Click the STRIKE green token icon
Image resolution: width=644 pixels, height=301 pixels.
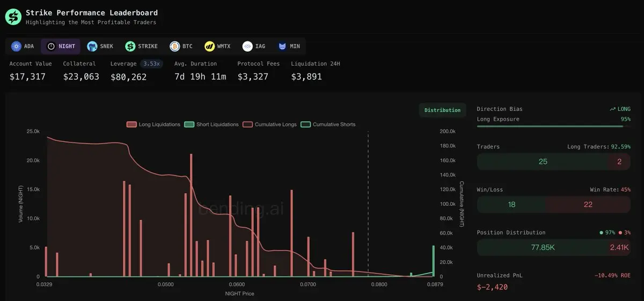(x=130, y=46)
